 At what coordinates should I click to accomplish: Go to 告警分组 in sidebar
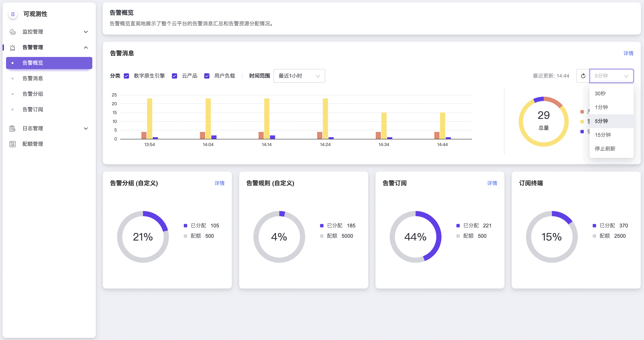[x=33, y=94]
